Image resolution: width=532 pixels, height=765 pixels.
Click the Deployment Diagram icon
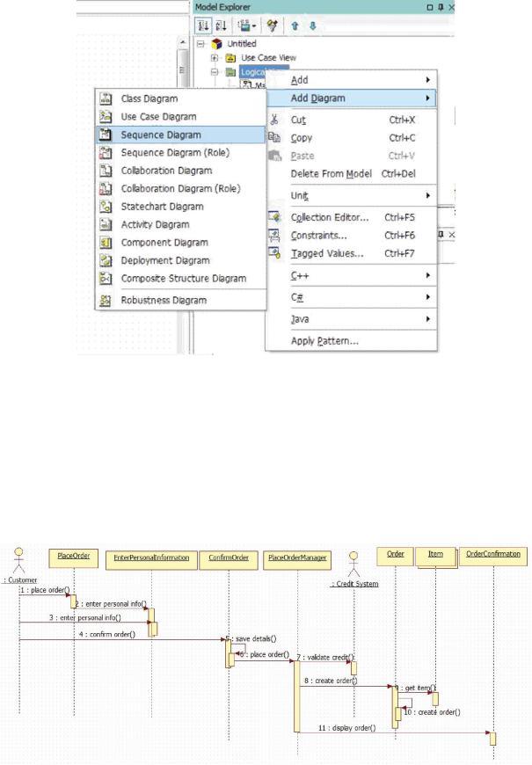click(x=106, y=260)
